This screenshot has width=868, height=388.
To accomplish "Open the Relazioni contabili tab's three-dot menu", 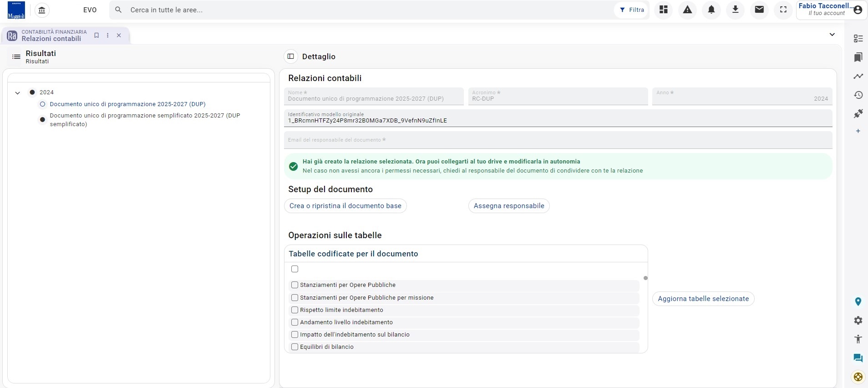I will (107, 35).
